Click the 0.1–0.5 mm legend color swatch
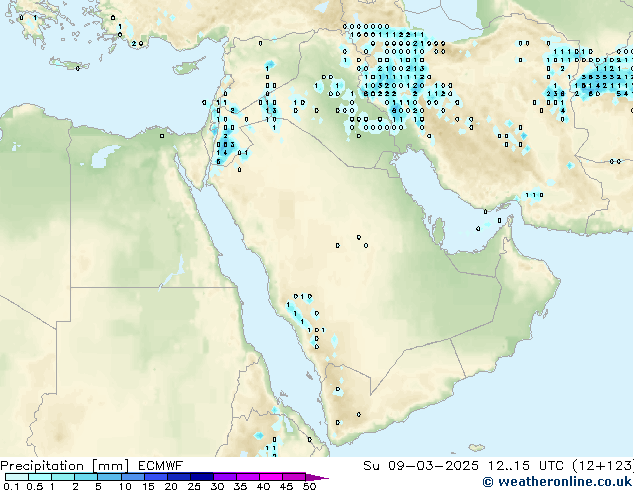 point(17,477)
